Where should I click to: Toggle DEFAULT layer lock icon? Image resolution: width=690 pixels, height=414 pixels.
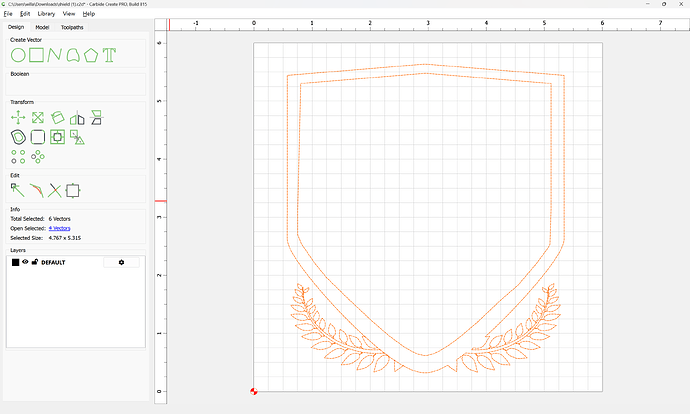pyautogui.click(x=35, y=262)
